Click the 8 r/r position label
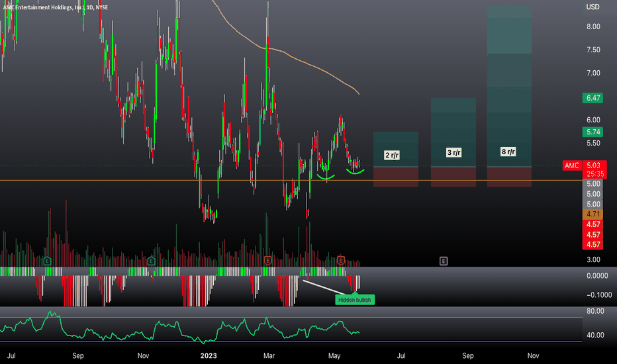This screenshot has width=617, height=364. (508, 152)
